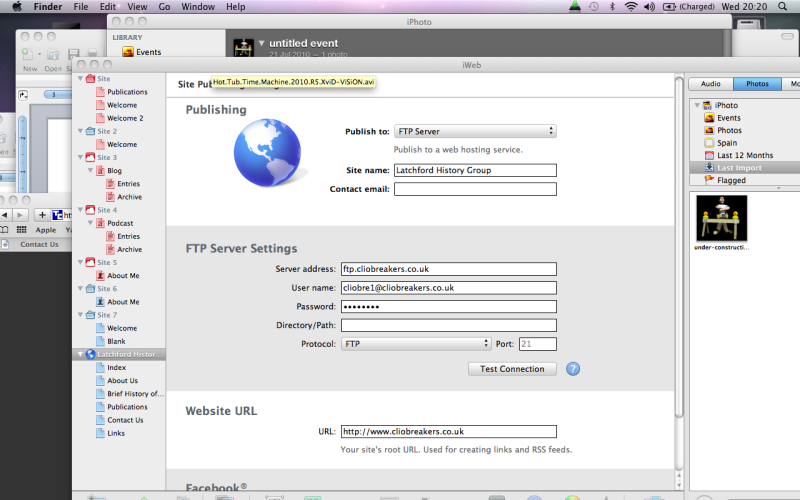Click the Blog page icon under Site 3
800x500 pixels.
pos(101,170)
